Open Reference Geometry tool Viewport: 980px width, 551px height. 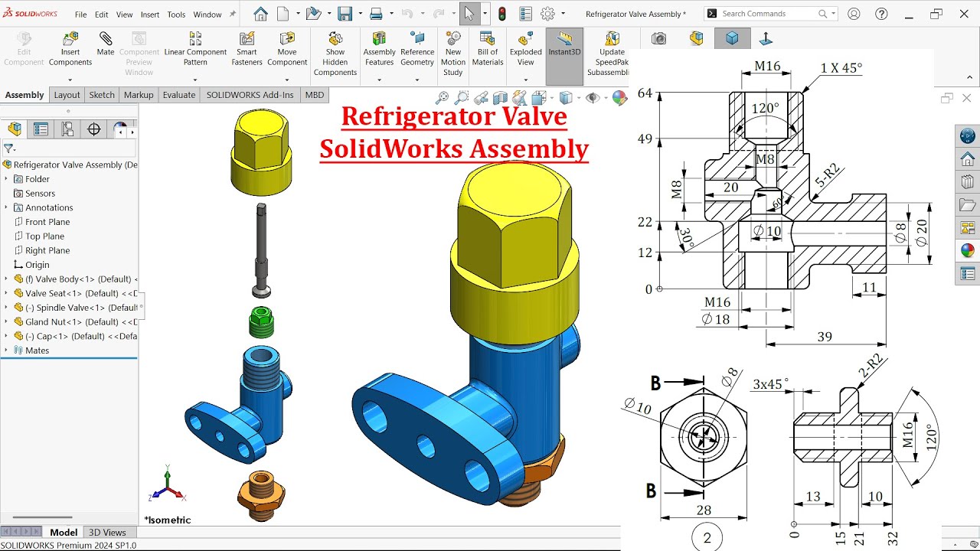(x=417, y=48)
